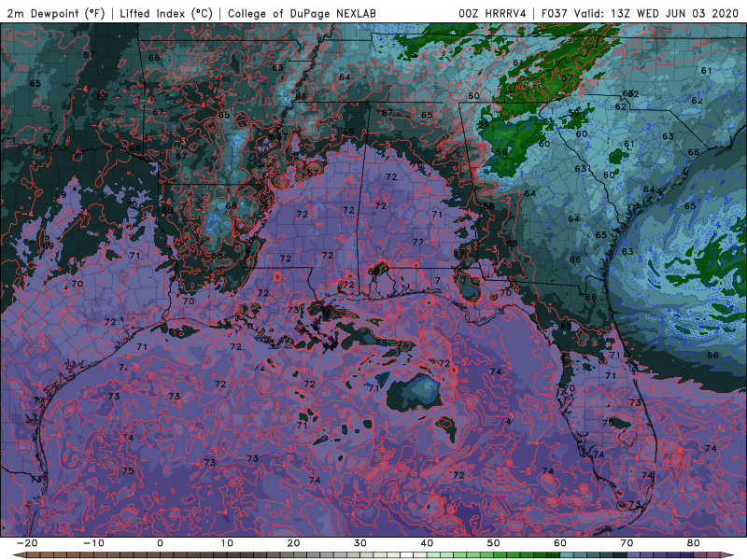747x560 pixels.
Task: Click the 60 colorbar scale label
Action: pos(560,543)
